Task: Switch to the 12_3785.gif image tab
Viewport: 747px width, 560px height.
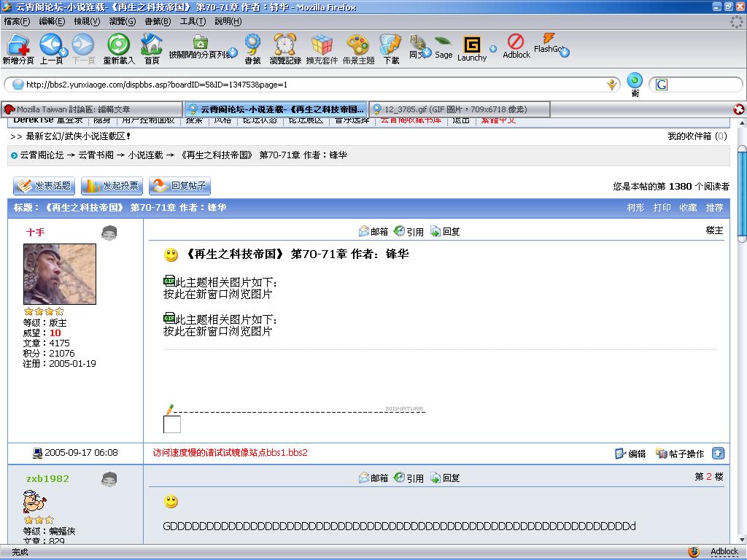Action: pyautogui.click(x=460, y=109)
